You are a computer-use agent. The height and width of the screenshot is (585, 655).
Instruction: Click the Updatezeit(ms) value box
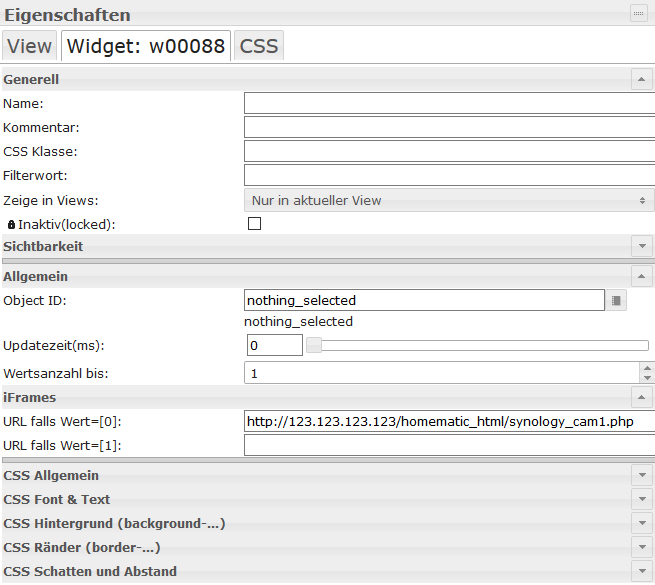[x=275, y=345]
